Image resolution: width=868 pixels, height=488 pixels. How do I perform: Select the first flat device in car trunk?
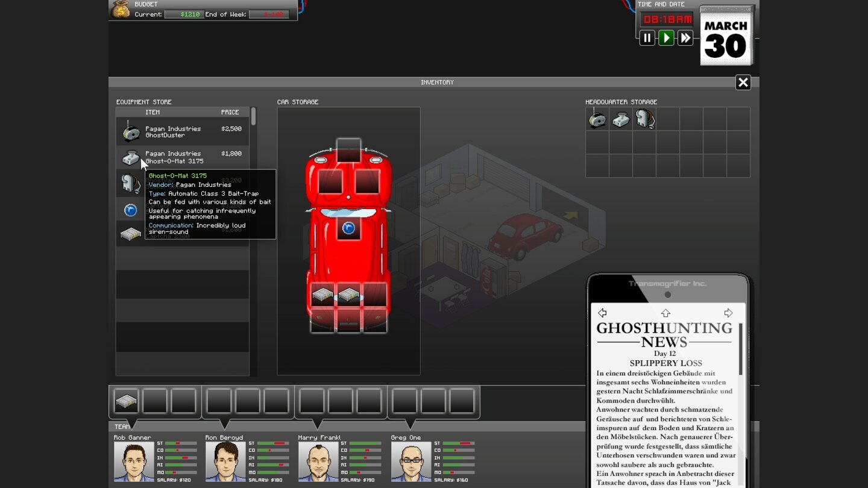pyautogui.click(x=323, y=295)
